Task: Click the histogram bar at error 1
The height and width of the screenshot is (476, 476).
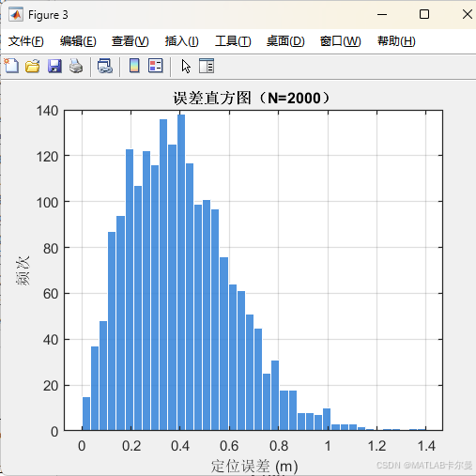Action: coord(327,420)
